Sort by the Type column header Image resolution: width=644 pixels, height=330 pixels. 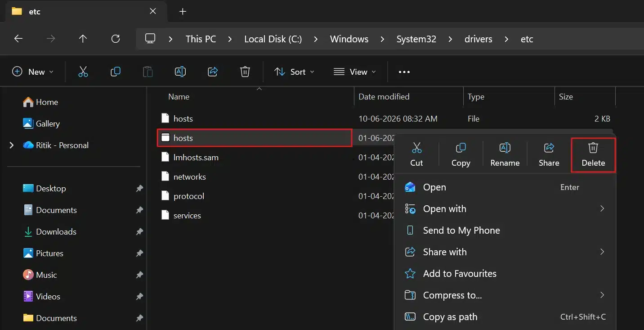[x=476, y=97]
